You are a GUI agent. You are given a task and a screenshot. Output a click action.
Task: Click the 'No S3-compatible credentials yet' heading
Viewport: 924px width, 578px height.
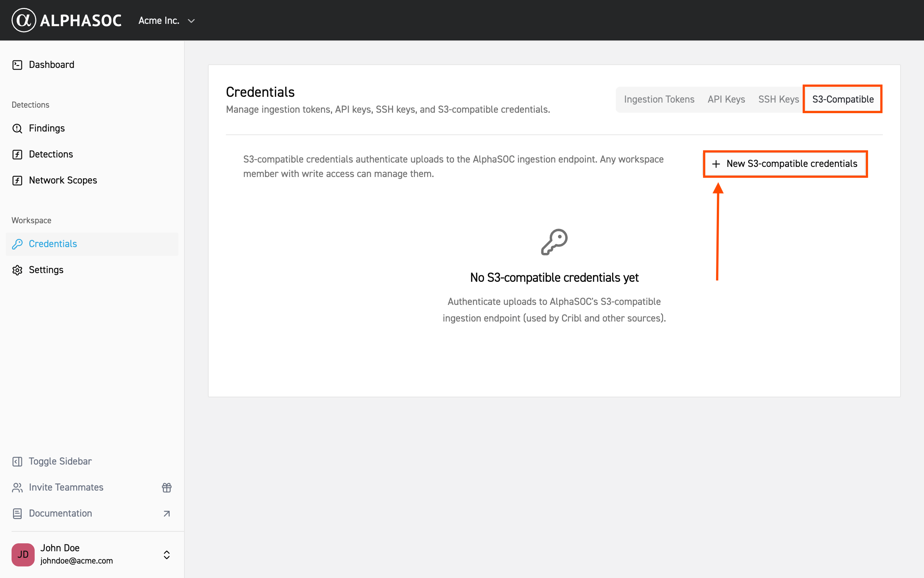point(554,277)
